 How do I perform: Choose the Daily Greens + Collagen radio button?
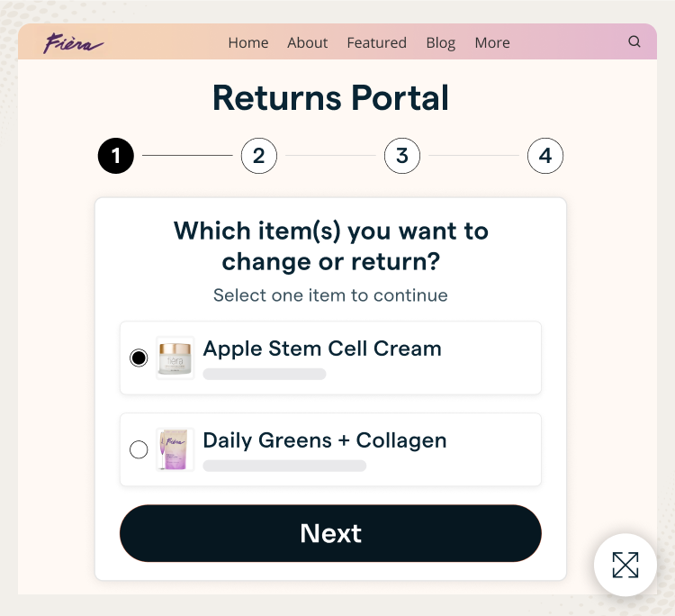pos(139,449)
